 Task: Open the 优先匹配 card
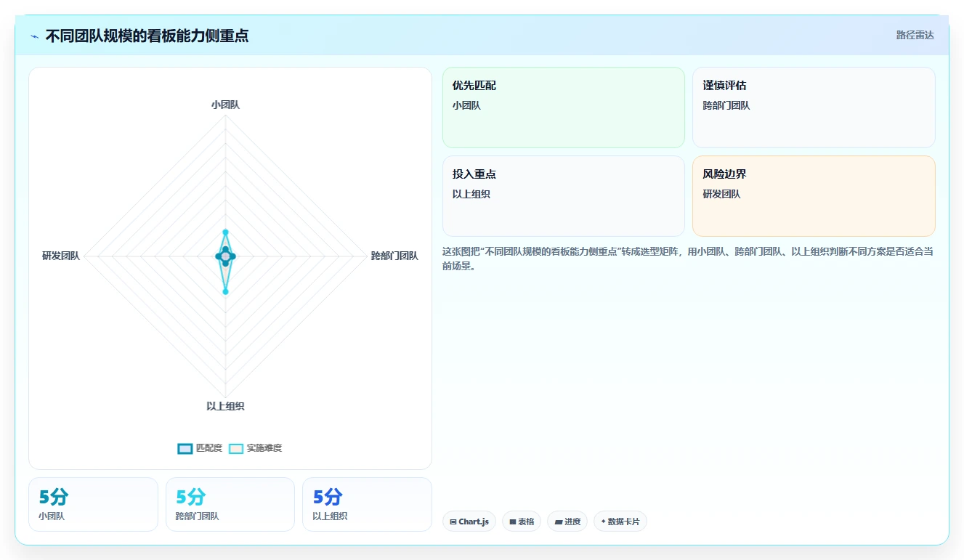click(x=564, y=107)
